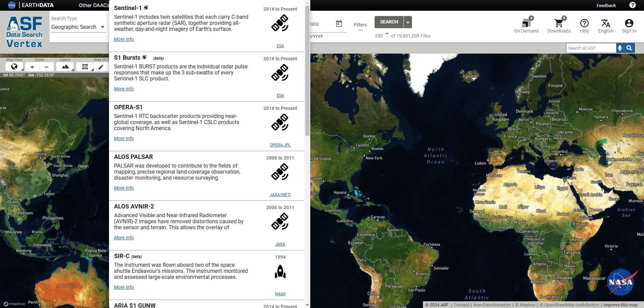This screenshot has height=308, width=644.
Task: Follow the JAXA link under AVNIR-2
Action: (280, 244)
